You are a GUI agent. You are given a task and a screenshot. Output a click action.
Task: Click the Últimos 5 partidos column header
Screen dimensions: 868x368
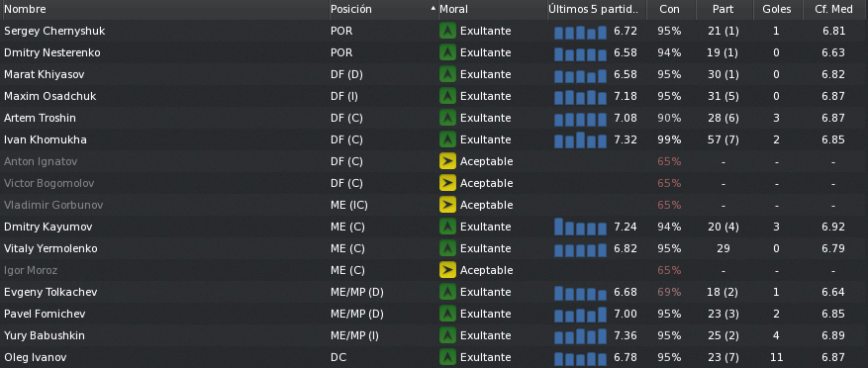pos(594,10)
